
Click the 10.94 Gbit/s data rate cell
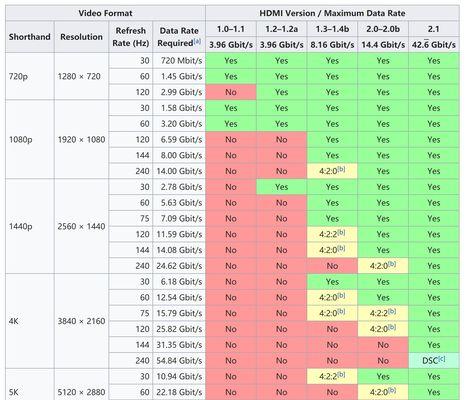[179, 376]
